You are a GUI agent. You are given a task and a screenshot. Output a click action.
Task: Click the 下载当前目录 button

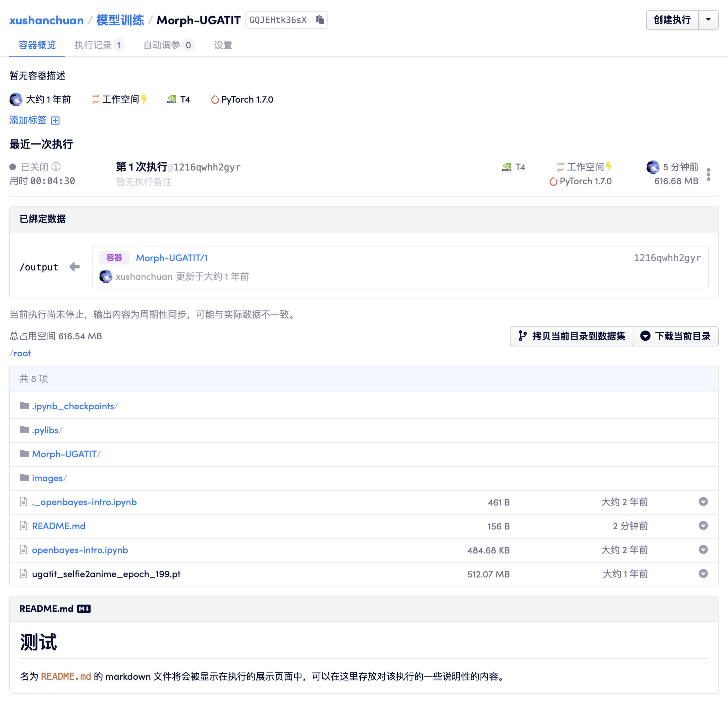point(675,336)
